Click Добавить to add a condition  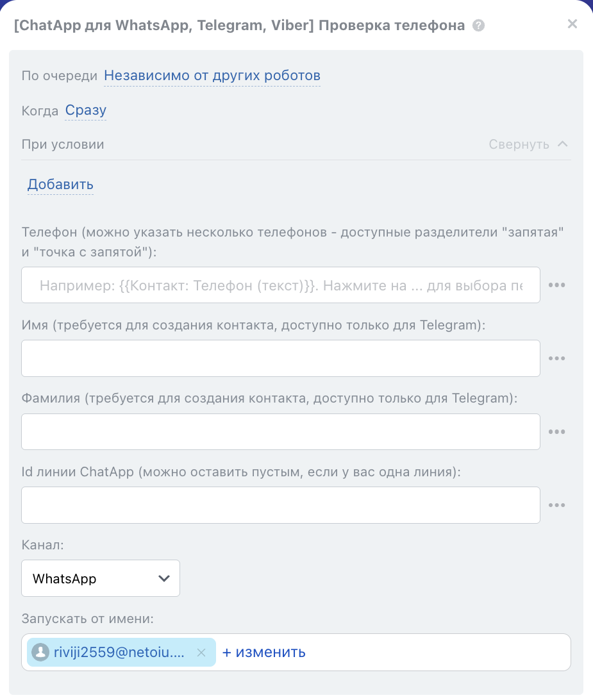tap(60, 185)
